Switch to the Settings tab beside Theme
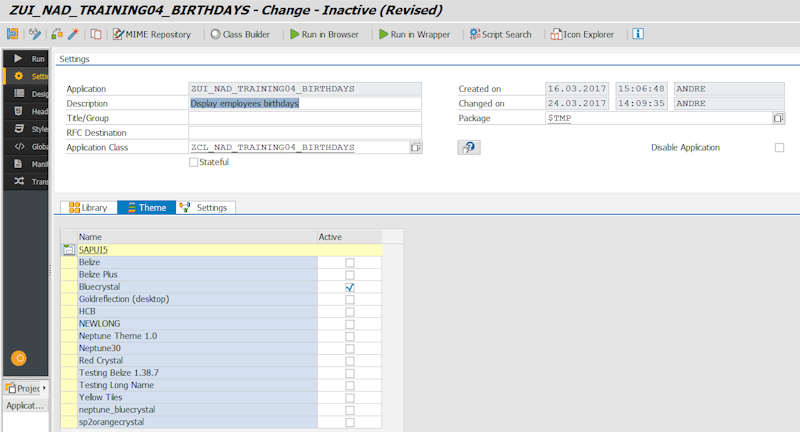The image size is (800, 432). (205, 207)
